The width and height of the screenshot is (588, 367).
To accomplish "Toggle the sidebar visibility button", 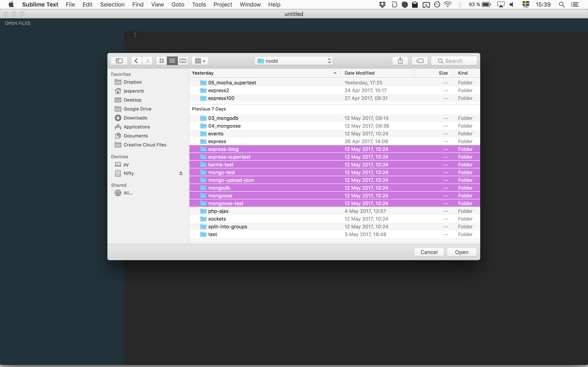I will point(119,61).
